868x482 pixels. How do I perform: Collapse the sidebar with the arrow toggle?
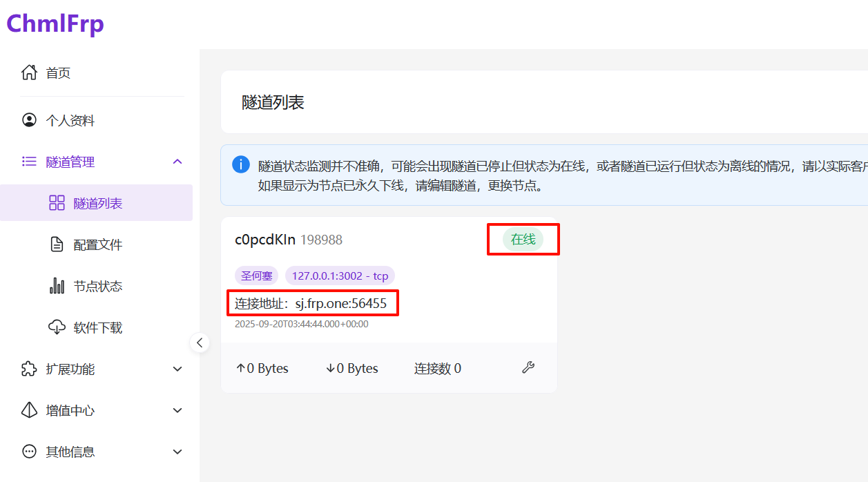(200, 343)
